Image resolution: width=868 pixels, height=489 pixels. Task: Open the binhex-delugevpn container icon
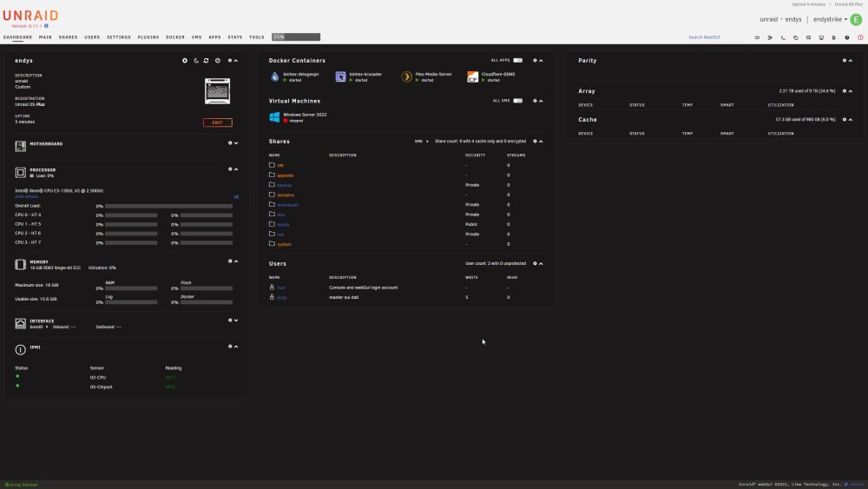tap(274, 76)
